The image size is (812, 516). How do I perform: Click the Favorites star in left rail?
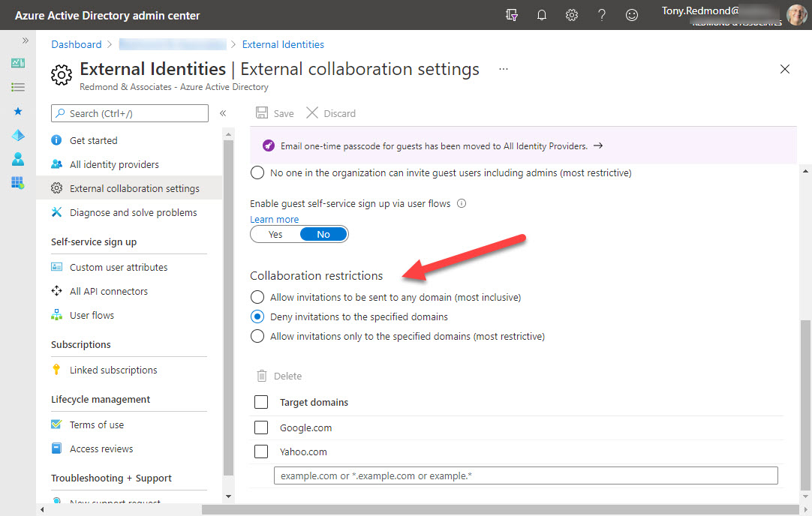18,111
